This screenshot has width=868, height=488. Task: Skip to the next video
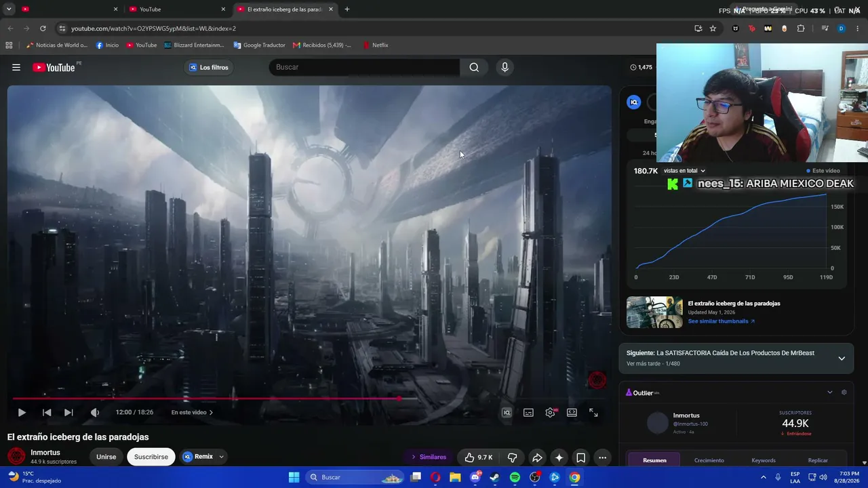tap(68, 412)
